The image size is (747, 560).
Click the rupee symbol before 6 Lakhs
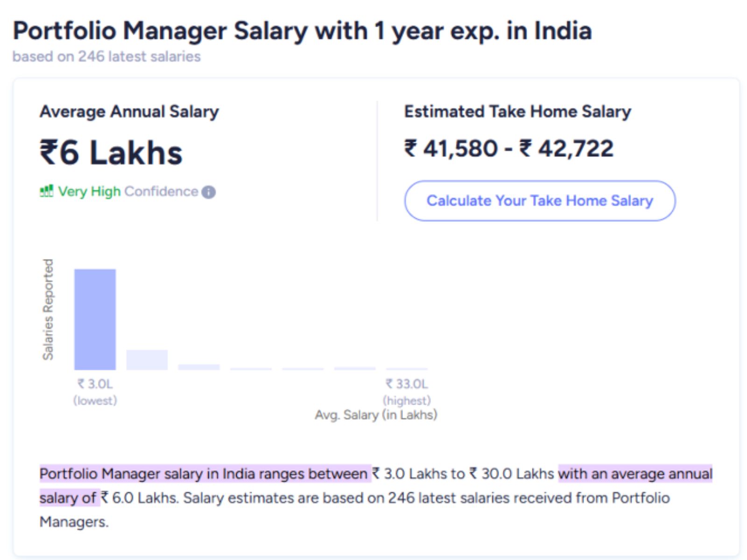50,153
